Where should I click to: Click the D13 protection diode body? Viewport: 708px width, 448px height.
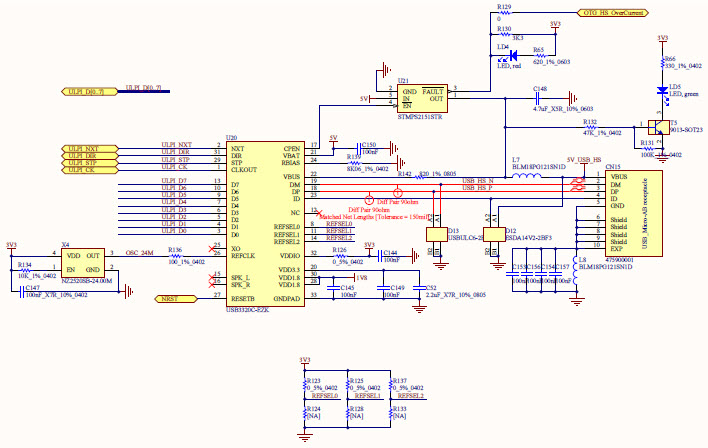(x=437, y=235)
